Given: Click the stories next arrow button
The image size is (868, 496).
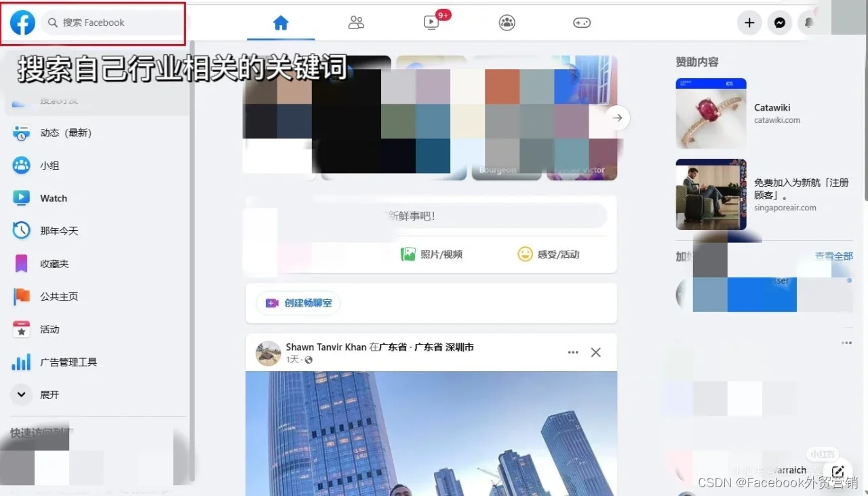Looking at the screenshot, I should (618, 118).
